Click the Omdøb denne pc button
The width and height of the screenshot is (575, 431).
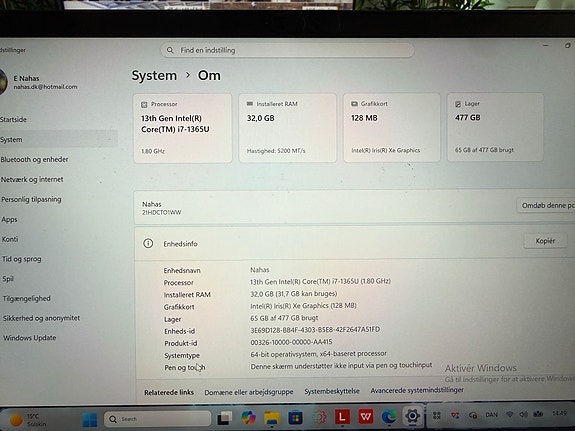[546, 205]
